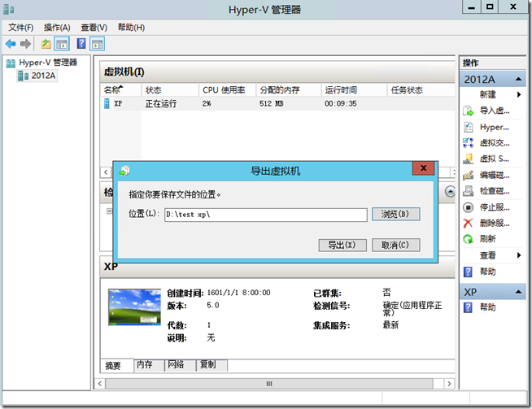Click the 编辑磁... edit disk icon
The image size is (532, 409).
point(469,175)
